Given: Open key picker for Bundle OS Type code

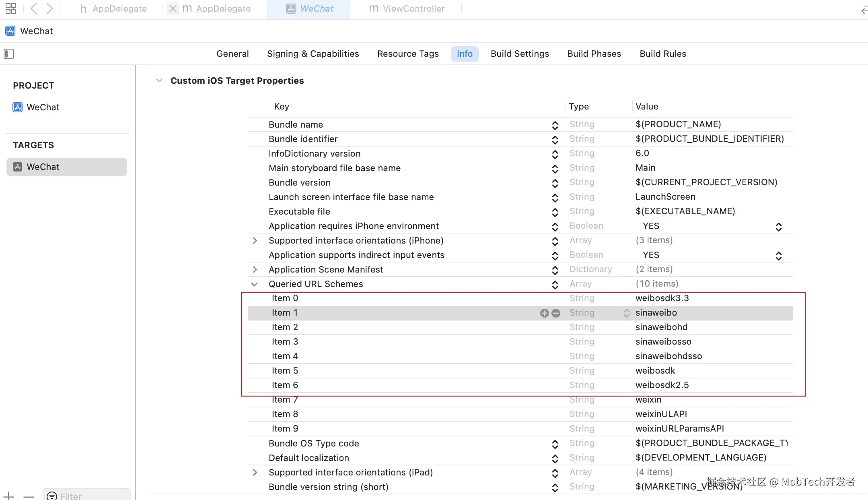Looking at the screenshot, I should (555, 444).
